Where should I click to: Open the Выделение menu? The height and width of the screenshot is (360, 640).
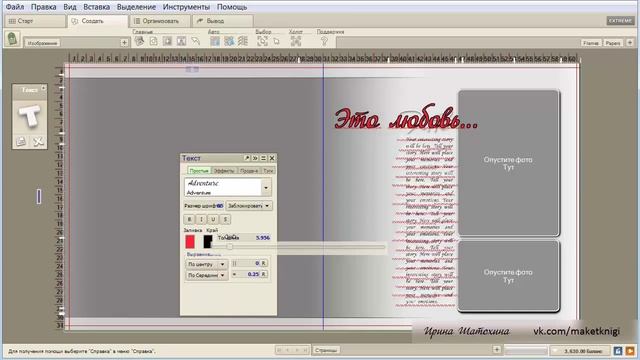point(136,7)
